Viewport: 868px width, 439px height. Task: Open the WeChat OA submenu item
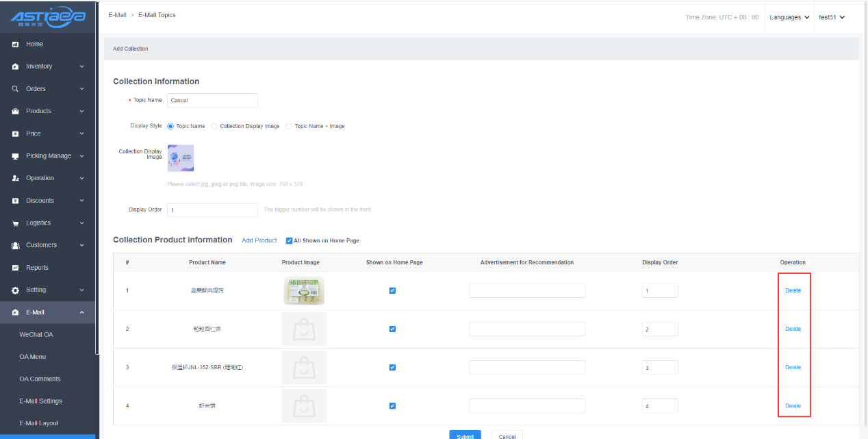[36, 335]
